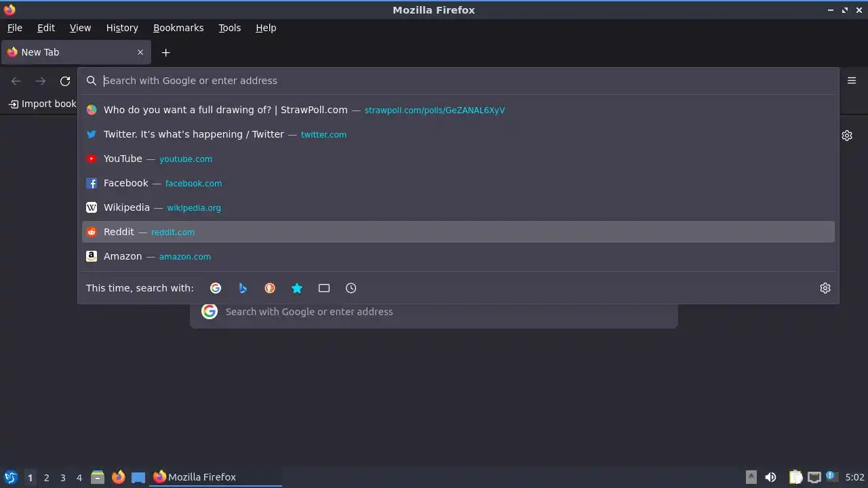Launch file manager from the taskbar
Image resolution: width=868 pixels, height=488 pixels.
coord(98,477)
